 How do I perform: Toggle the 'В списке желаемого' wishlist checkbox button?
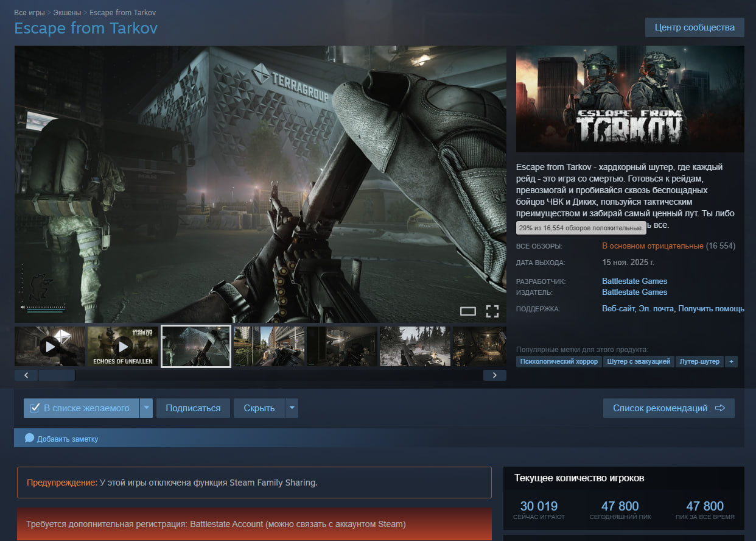82,408
